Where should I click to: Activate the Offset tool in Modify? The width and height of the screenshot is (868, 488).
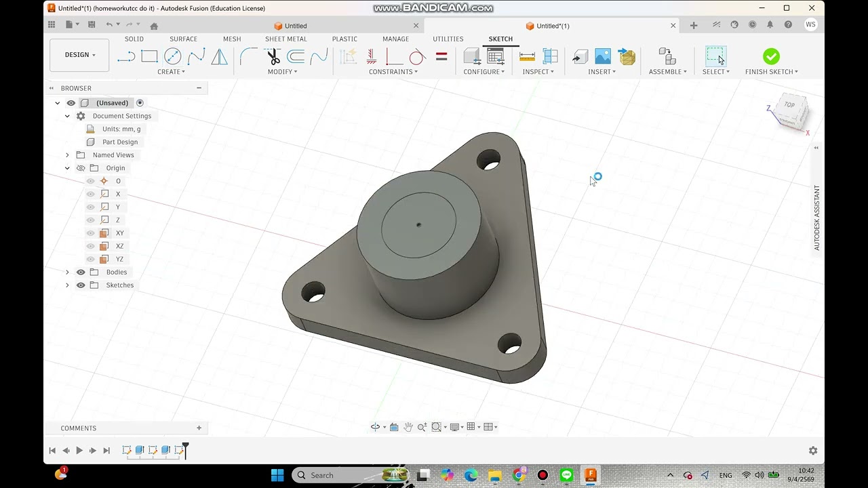(296, 57)
